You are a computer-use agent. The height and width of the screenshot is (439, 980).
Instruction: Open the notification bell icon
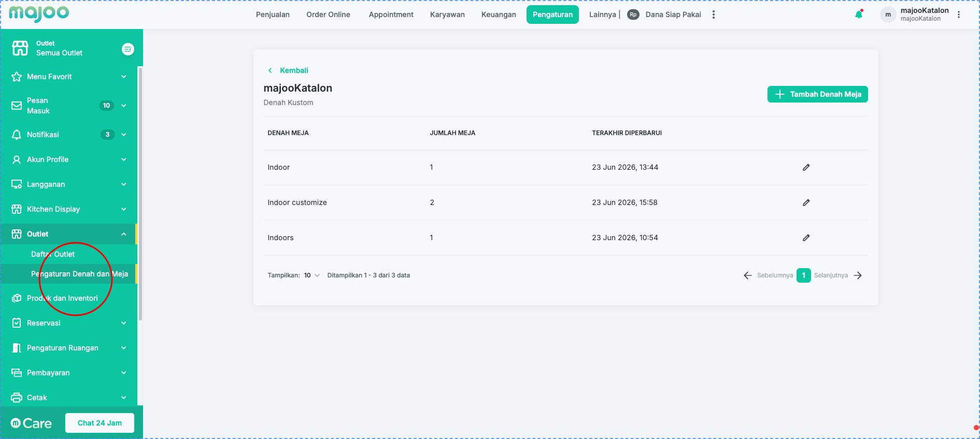click(859, 14)
